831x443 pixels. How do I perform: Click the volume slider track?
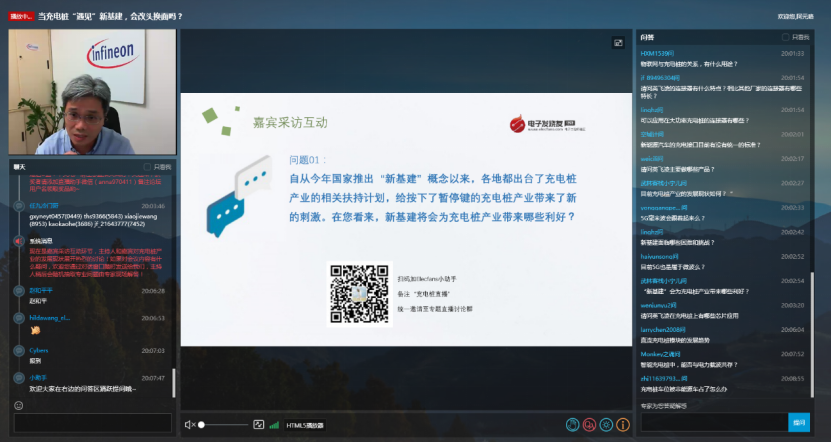tap(222, 425)
